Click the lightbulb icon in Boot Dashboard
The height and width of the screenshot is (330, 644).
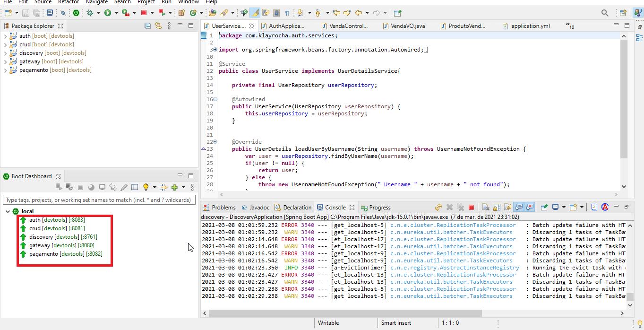pos(146,187)
